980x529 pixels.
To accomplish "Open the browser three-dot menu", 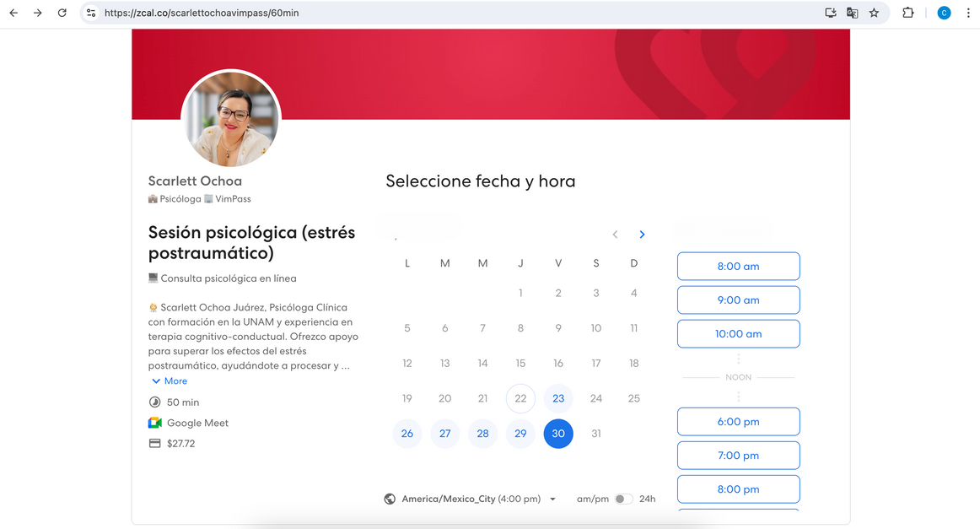I will (x=968, y=13).
